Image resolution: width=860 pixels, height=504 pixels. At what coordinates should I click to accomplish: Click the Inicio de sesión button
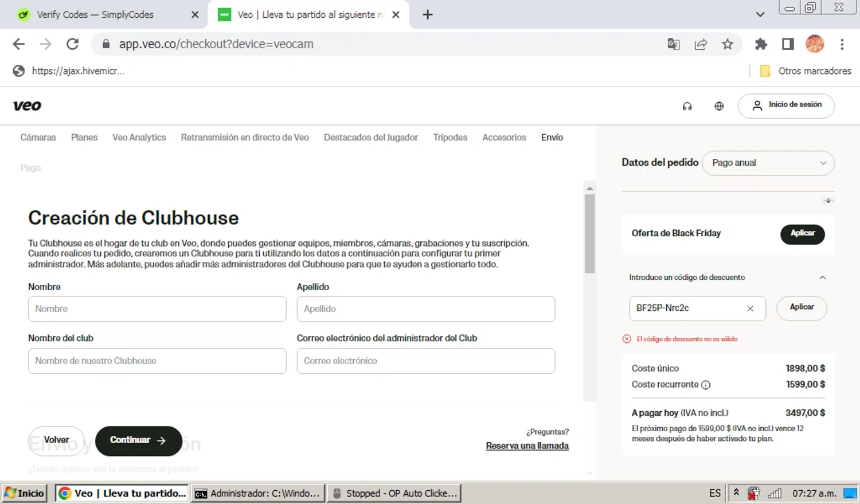(786, 106)
